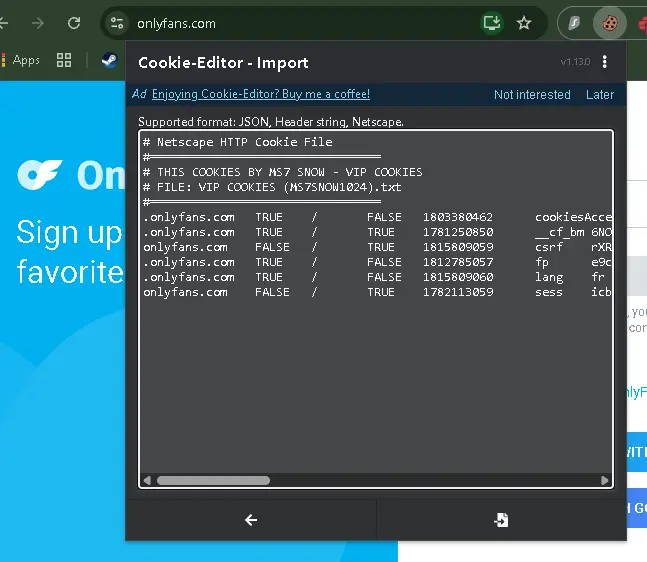
Task: Click the install app icon in address bar
Action: (492, 23)
